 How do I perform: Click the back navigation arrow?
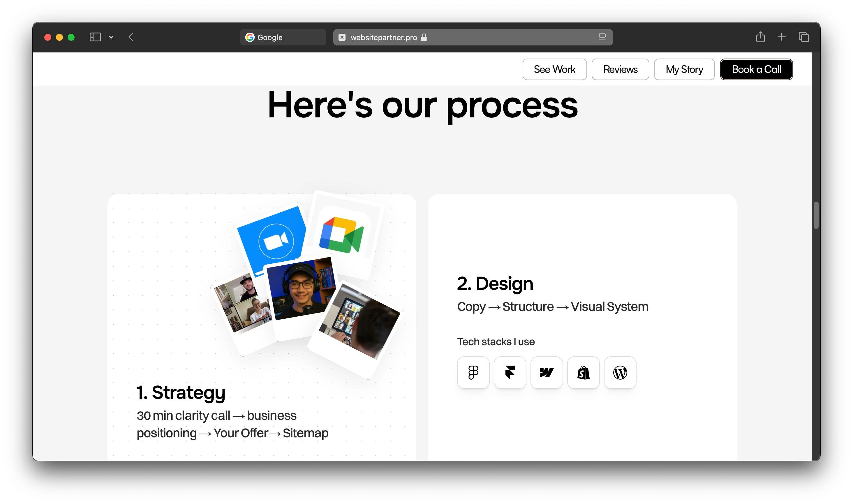pos(131,37)
